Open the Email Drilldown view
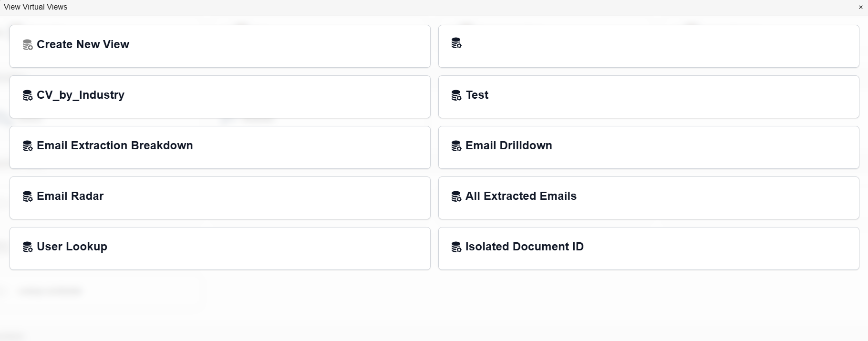 pyautogui.click(x=648, y=147)
